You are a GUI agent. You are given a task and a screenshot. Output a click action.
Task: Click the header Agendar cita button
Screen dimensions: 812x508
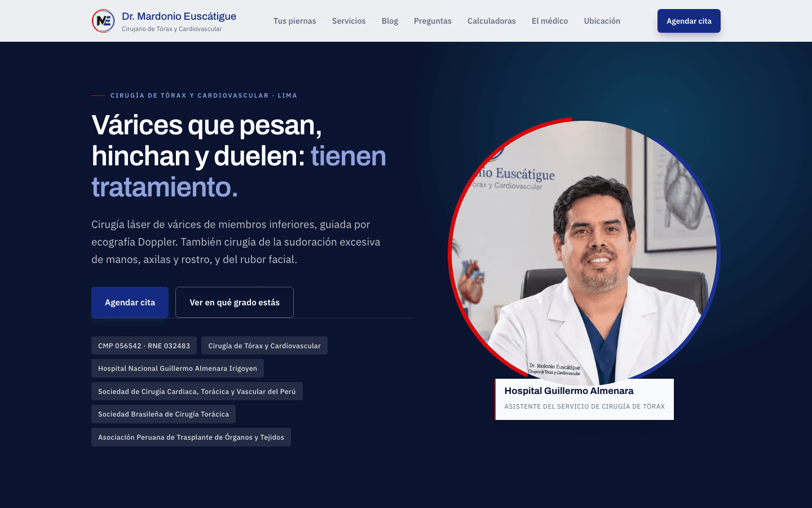point(689,21)
